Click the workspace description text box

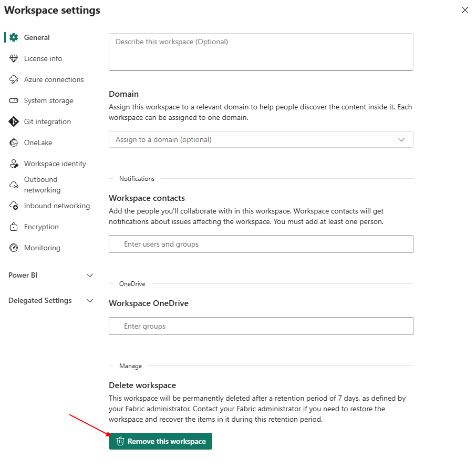[261, 52]
